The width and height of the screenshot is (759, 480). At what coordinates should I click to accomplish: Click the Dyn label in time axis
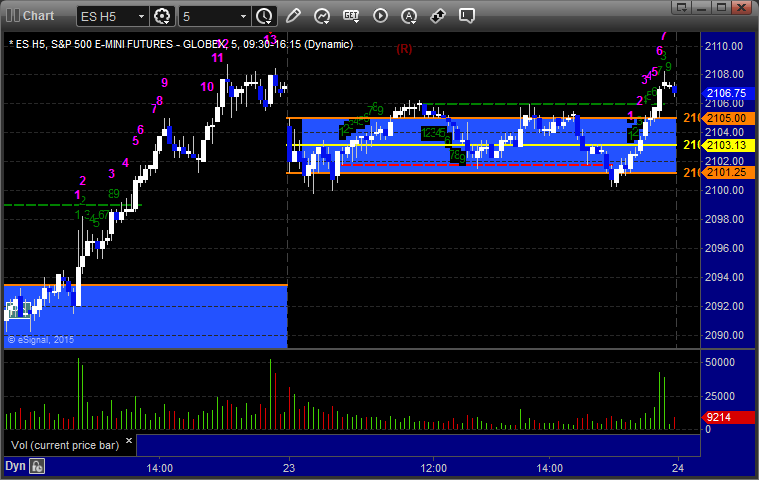(15, 465)
